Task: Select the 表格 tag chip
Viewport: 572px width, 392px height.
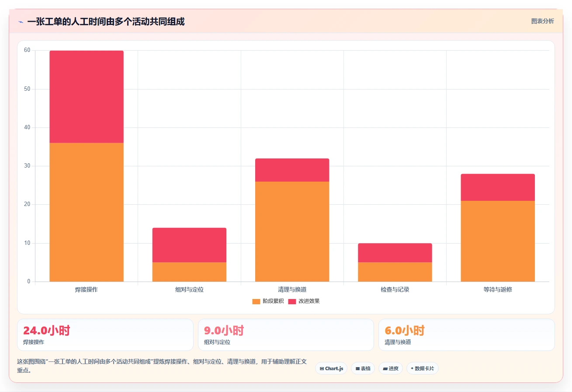Action: click(363, 368)
